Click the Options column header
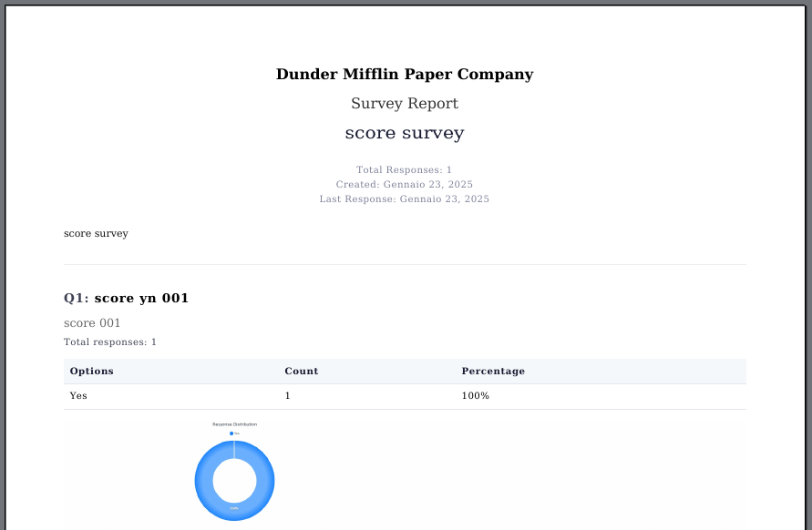Screen dimensions: 812x530 (x=92, y=372)
